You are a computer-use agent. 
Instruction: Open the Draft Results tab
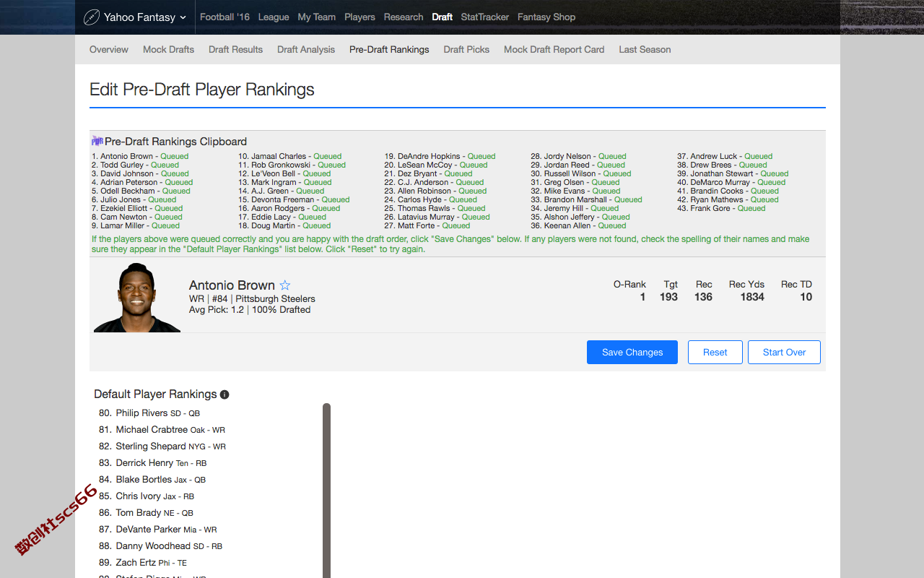pos(235,50)
